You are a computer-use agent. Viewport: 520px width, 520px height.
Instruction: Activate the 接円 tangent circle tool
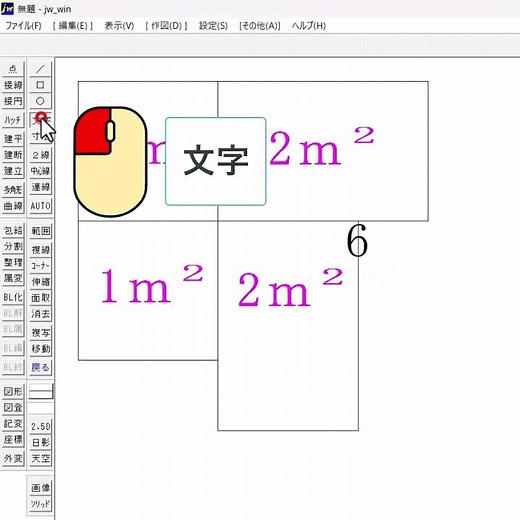13,101
